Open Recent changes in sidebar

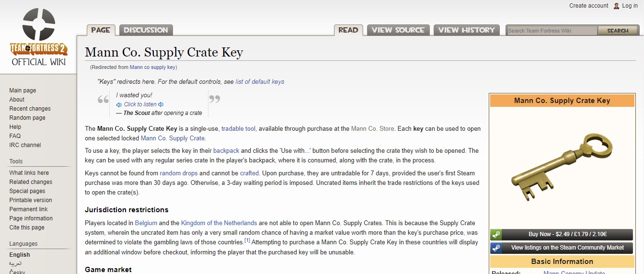click(30, 109)
